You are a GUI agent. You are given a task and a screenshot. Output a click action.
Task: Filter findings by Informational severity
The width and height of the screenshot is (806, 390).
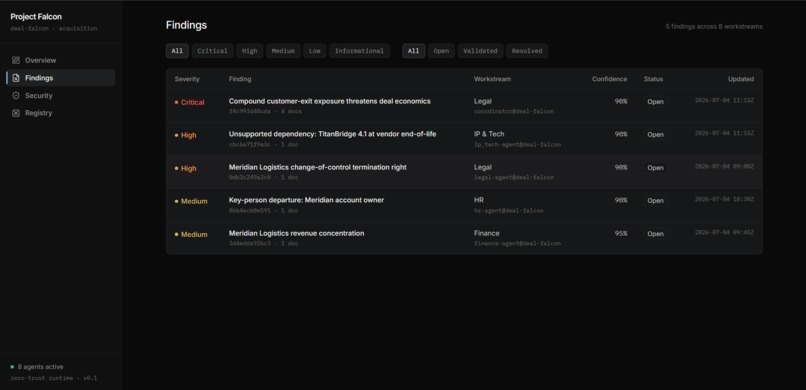[359, 51]
